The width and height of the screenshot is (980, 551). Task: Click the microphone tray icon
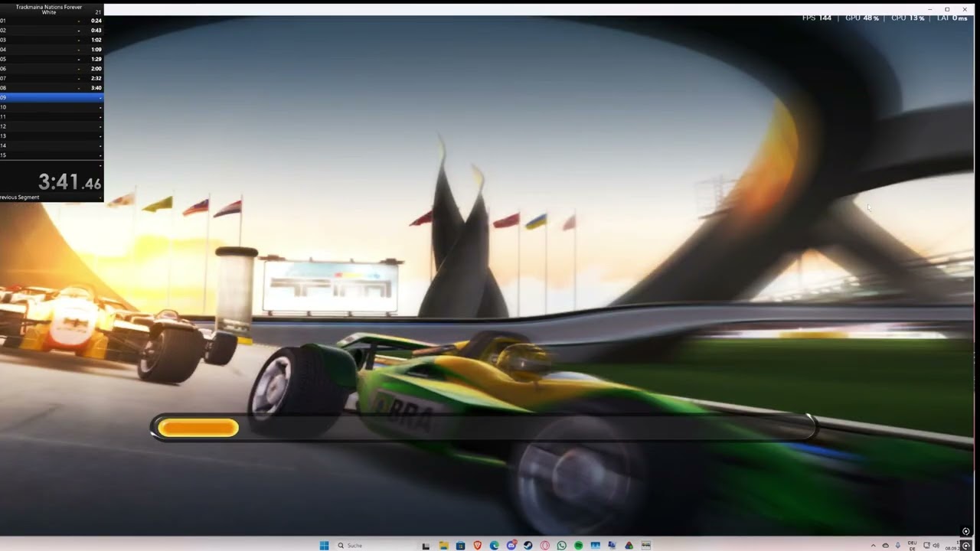click(898, 546)
